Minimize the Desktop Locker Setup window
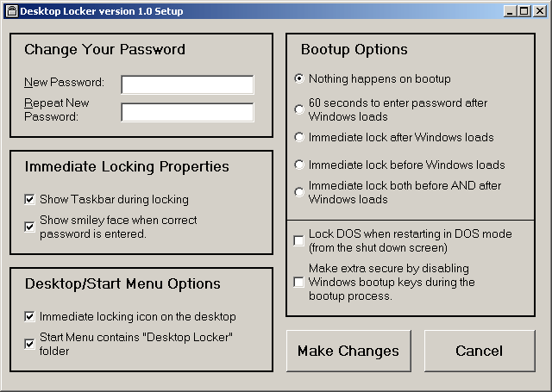Viewport: 552px width, 392px height. 510,11
